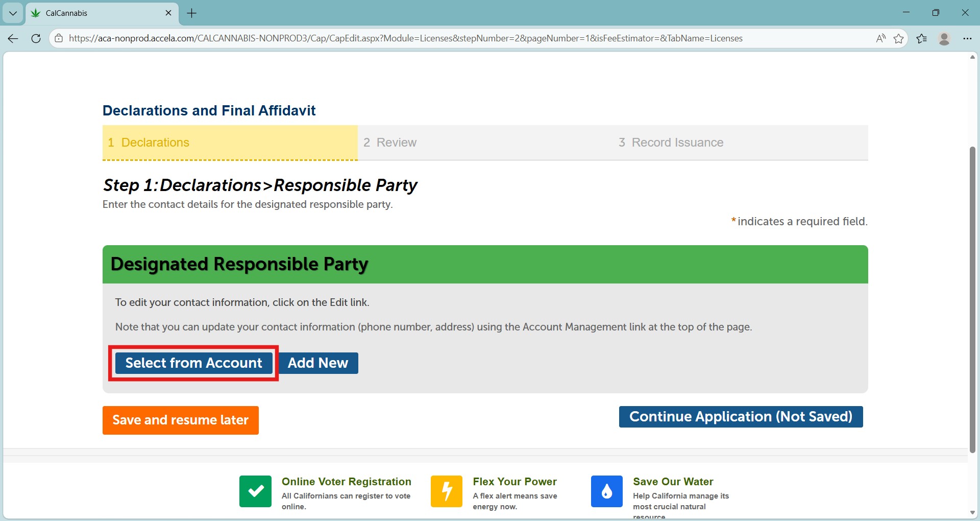Open the tab search chevron in the title bar
The height and width of the screenshot is (521, 980).
13,13
